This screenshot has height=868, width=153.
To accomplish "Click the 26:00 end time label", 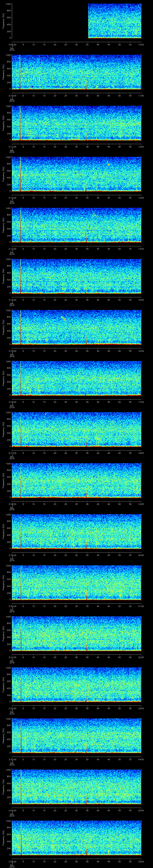I will 141,861.
